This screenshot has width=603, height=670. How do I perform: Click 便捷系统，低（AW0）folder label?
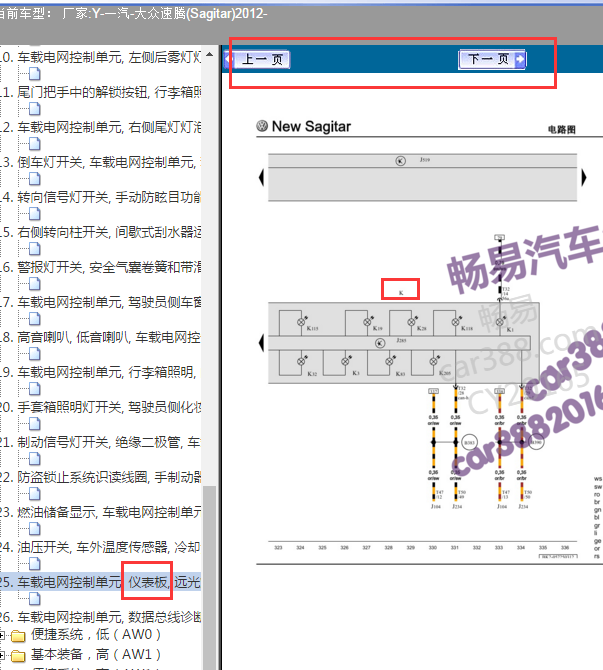(x=96, y=635)
